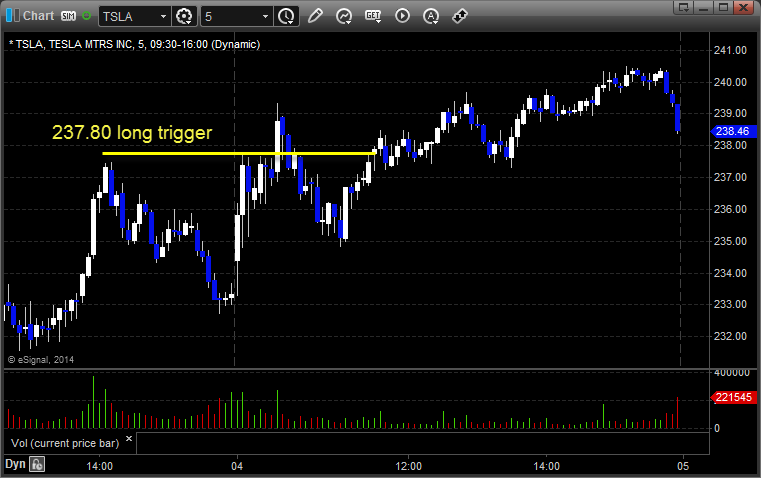Select the yellow horizontal trigger line

pyautogui.click(x=239, y=154)
